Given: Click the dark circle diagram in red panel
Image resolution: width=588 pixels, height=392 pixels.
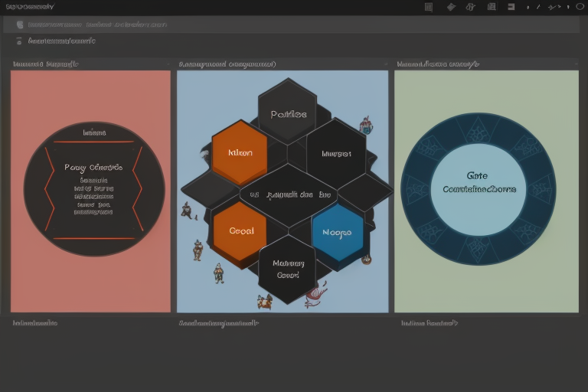Looking at the screenshot, I should click(x=94, y=187).
